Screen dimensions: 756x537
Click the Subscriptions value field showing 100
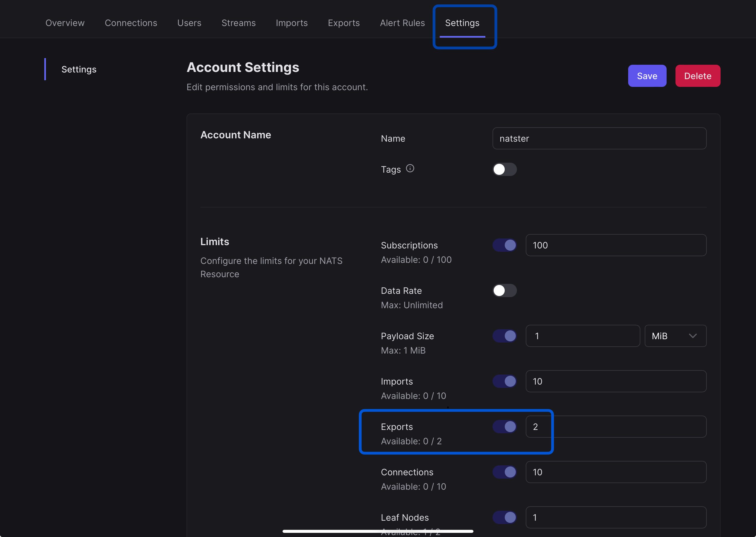tap(616, 245)
